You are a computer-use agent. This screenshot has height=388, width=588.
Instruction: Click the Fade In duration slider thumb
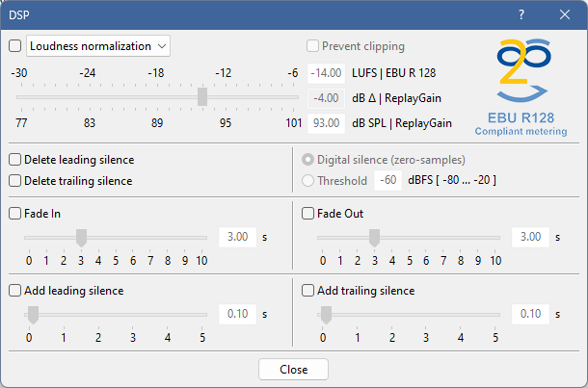coord(82,237)
